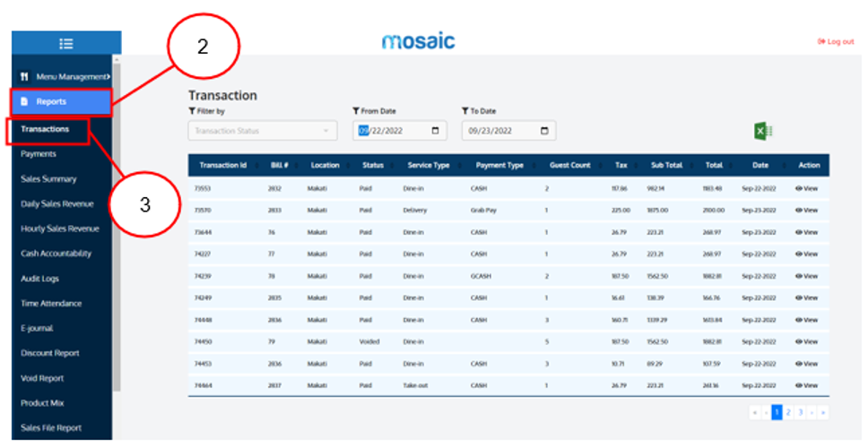Open Reports in the sidebar

[x=61, y=102]
